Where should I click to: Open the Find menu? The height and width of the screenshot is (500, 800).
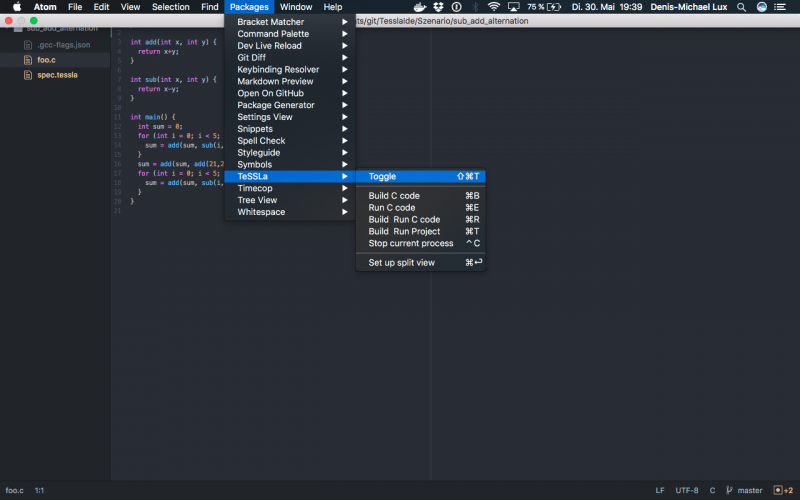click(x=210, y=7)
